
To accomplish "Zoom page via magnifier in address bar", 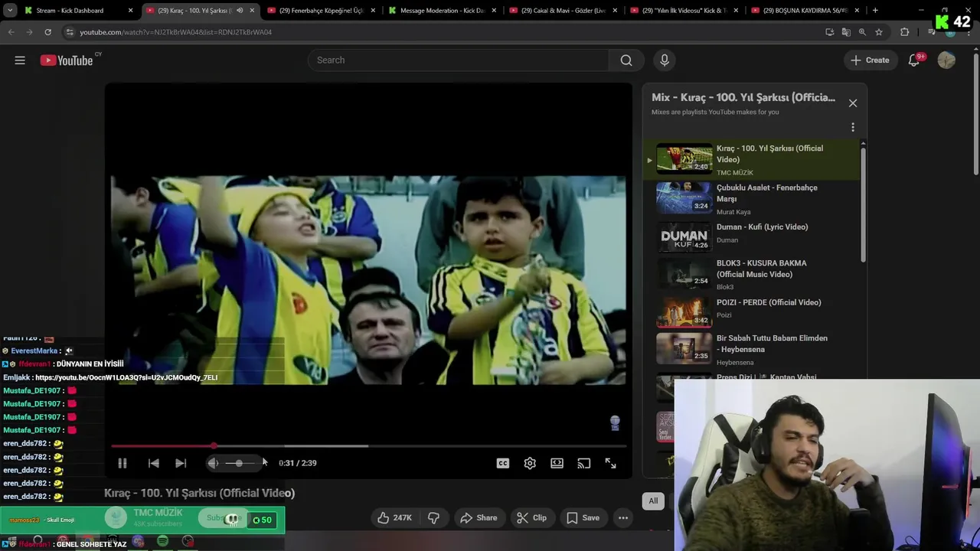I will pyautogui.click(x=862, y=32).
